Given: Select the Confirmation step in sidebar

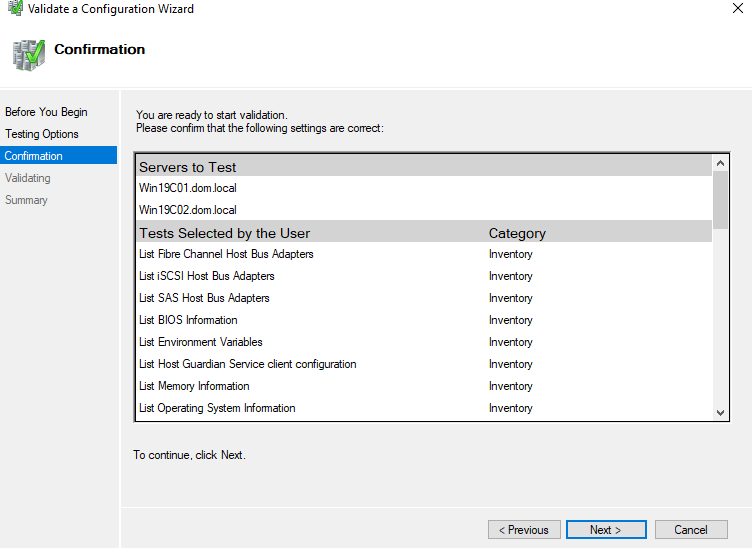Looking at the screenshot, I should (34, 156).
